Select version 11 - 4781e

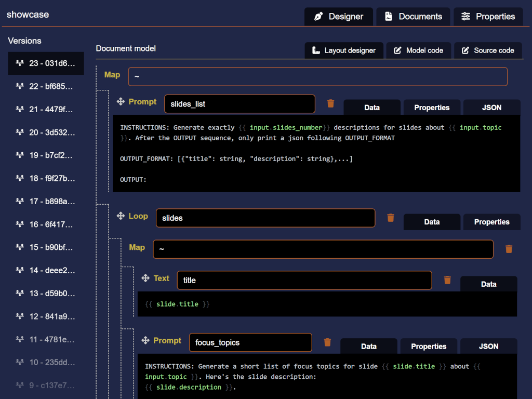[46, 339]
